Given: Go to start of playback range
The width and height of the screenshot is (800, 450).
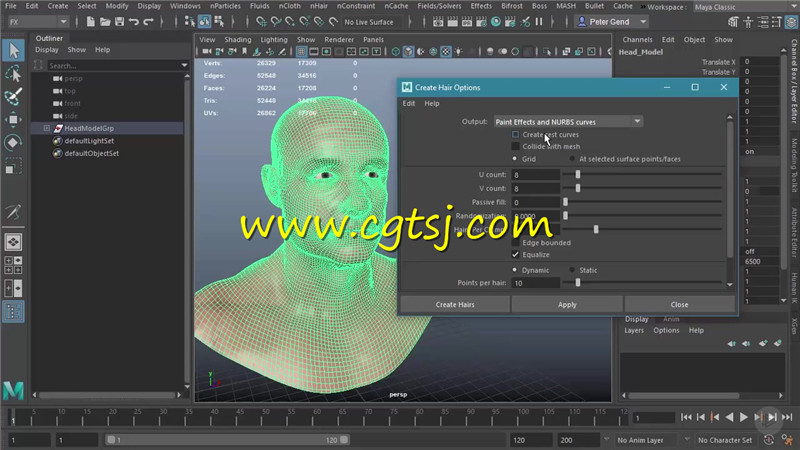Looking at the screenshot, I should (x=686, y=417).
